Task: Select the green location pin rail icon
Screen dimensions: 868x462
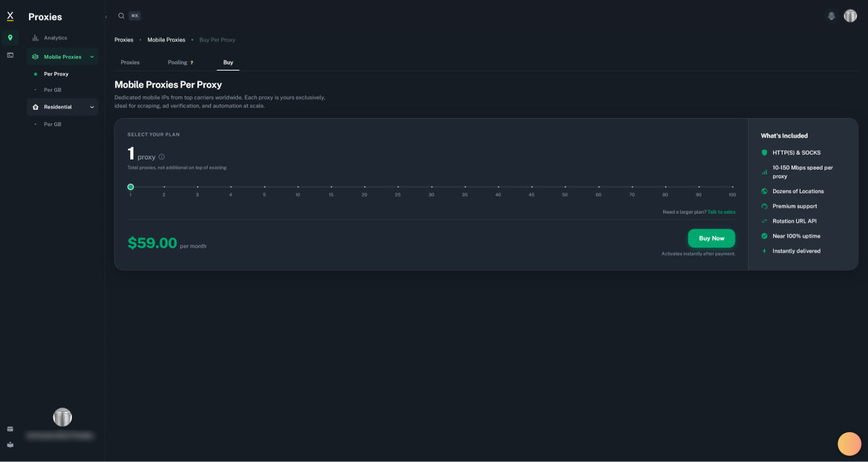Action: click(x=10, y=37)
